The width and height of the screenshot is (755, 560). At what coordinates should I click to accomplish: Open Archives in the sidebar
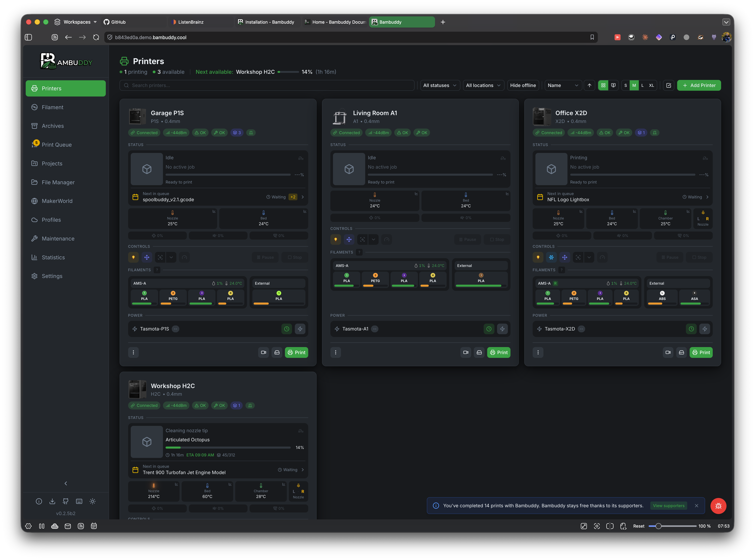[65, 126]
